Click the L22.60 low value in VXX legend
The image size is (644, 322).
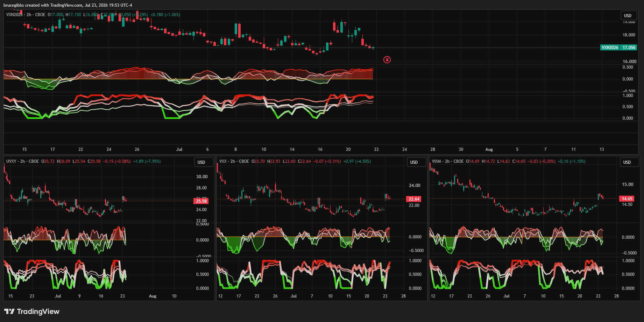289,161
